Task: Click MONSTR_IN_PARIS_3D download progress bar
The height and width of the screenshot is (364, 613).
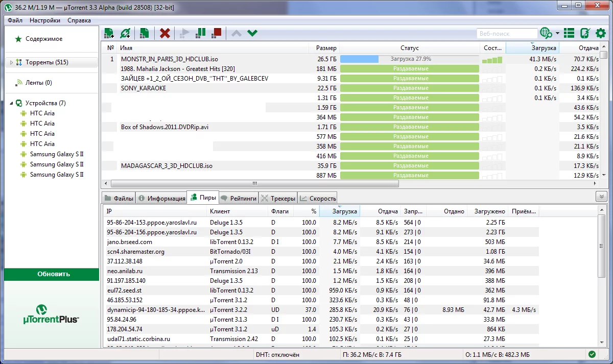Action: click(410, 59)
